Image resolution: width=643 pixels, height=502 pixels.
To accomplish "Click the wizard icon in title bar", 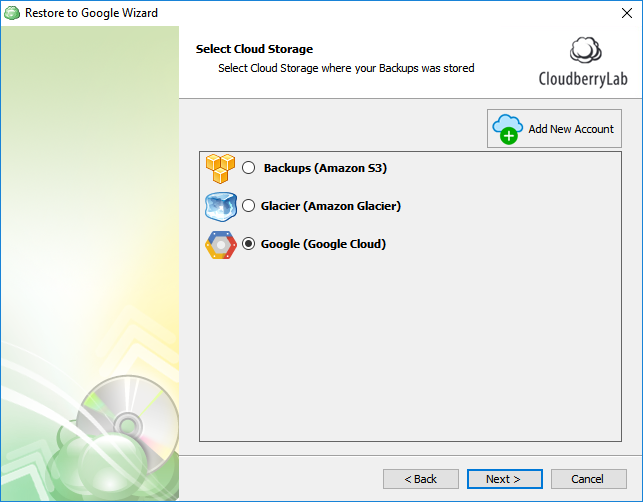I will 12,13.
